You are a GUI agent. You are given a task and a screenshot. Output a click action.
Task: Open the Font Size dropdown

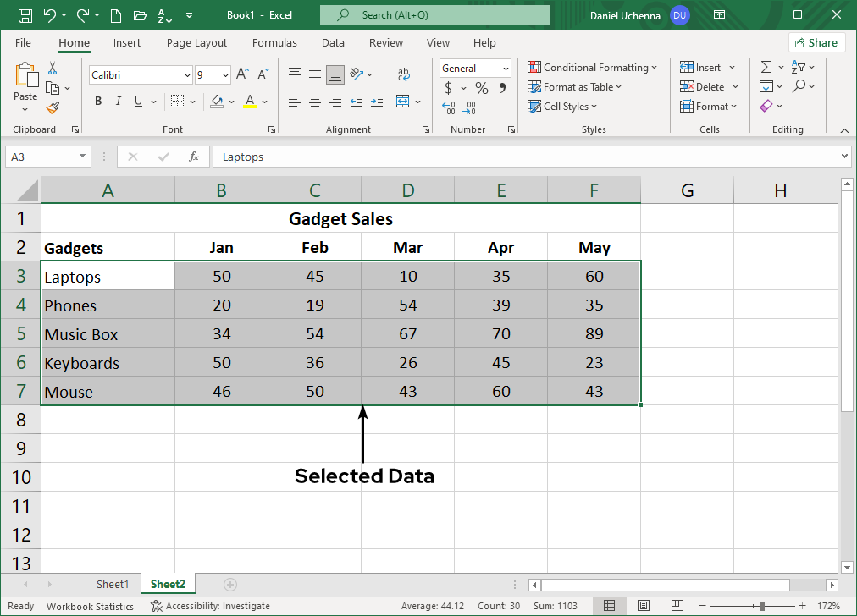pyautogui.click(x=227, y=75)
